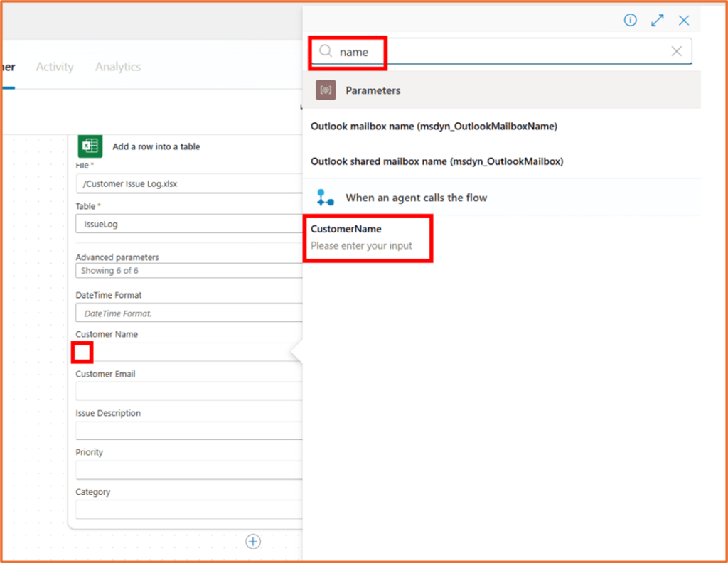Click inside the DateTime Format field
728x563 pixels.
(188, 313)
